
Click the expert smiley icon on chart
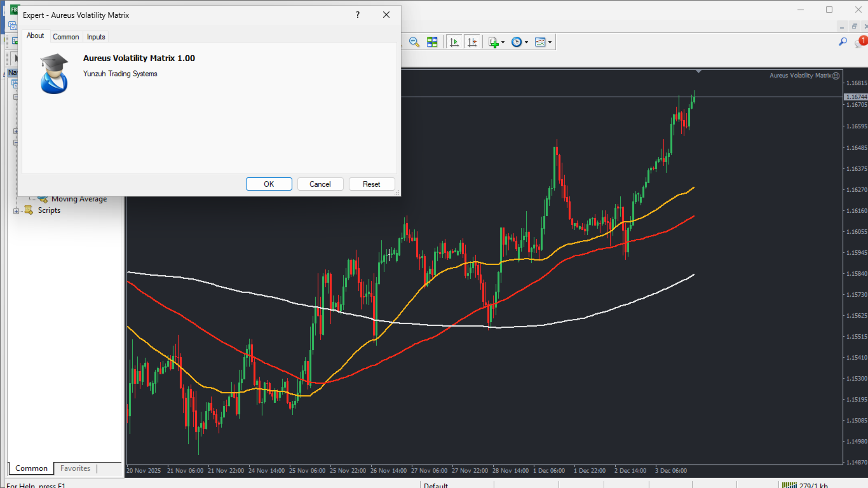tap(836, 76)
